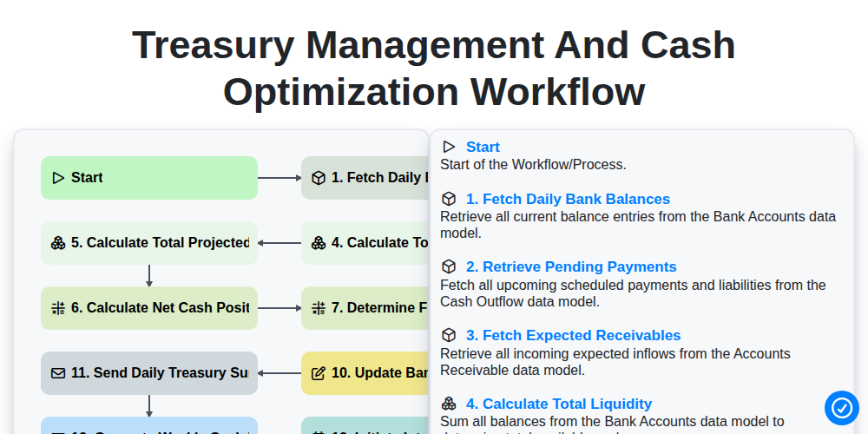Click the play icon in Start node
868x434 pixels.
point(58,178)
